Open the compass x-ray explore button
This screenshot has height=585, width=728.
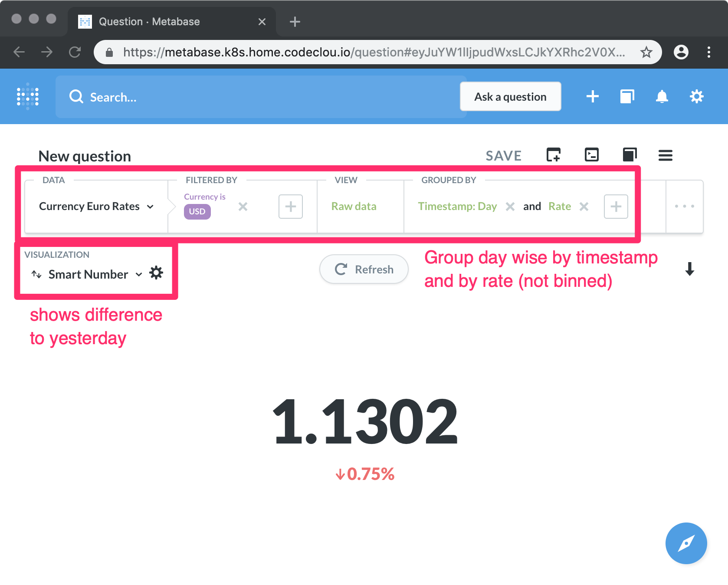[x=686, y=543]
